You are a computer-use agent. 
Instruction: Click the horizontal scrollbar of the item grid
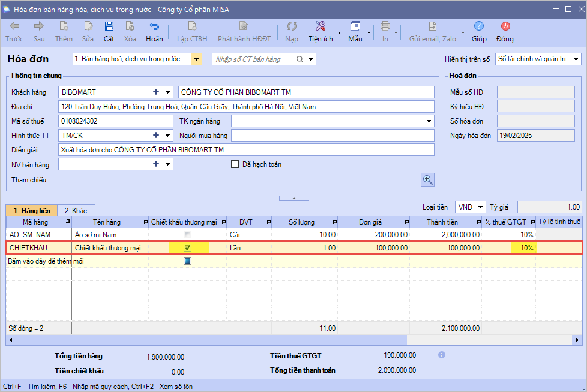[x=206, y=340]
